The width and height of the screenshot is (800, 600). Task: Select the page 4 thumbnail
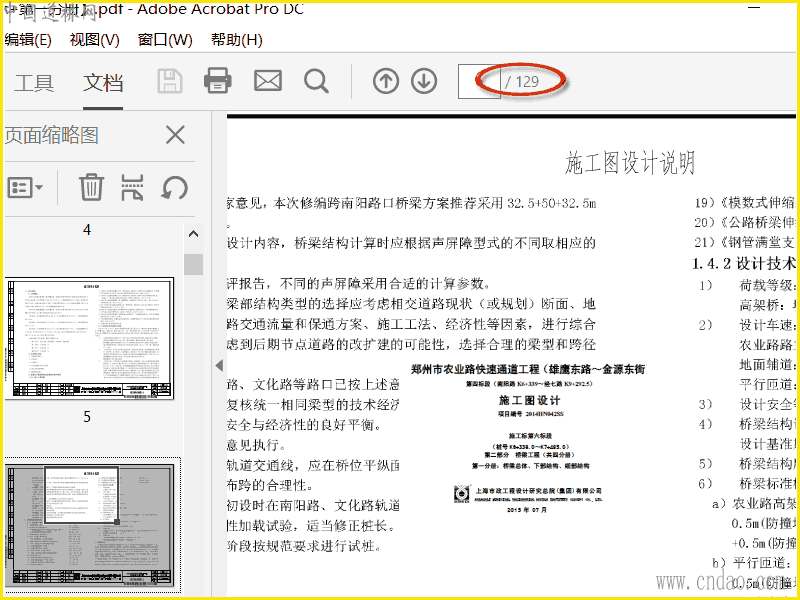pos(90,338)
